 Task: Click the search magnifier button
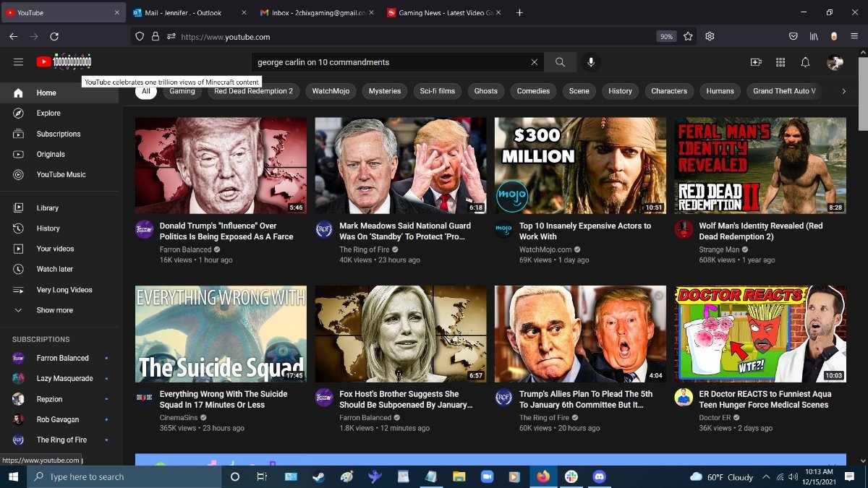pos(560,62)
